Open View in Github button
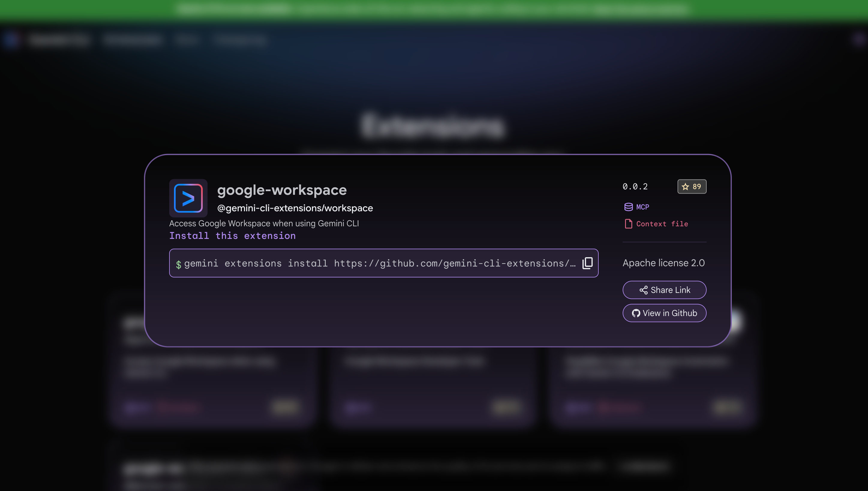 664,313
